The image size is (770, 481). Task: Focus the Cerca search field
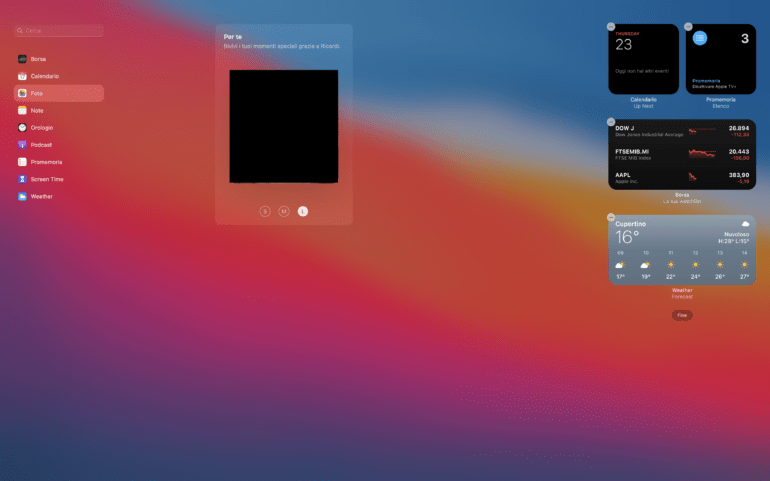tap(59, 30)
